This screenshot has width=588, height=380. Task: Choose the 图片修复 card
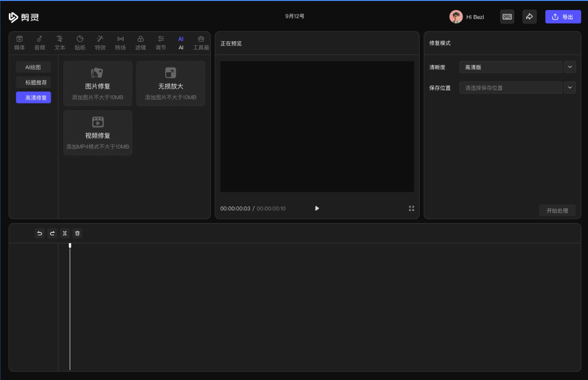point(98,83)
